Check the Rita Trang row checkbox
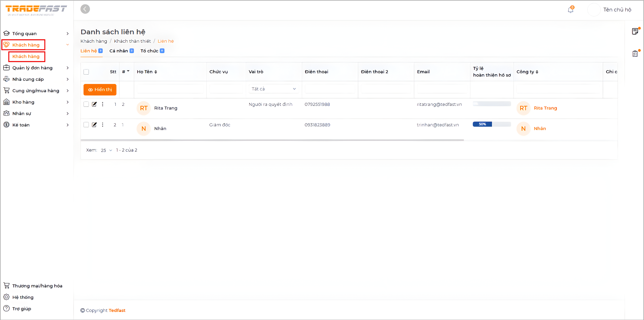Viewport: 644px width, 320px height. pyautogui.click(x=86, y=104)
